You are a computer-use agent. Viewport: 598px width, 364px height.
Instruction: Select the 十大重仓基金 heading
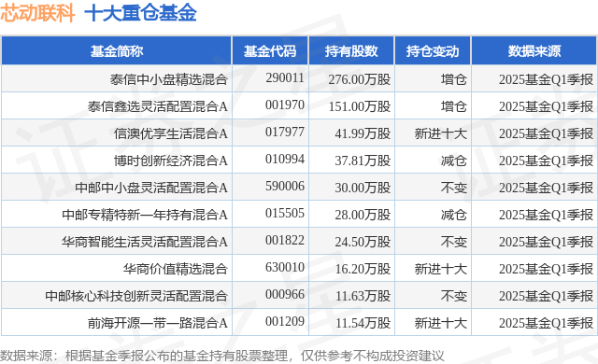[140, 13]
